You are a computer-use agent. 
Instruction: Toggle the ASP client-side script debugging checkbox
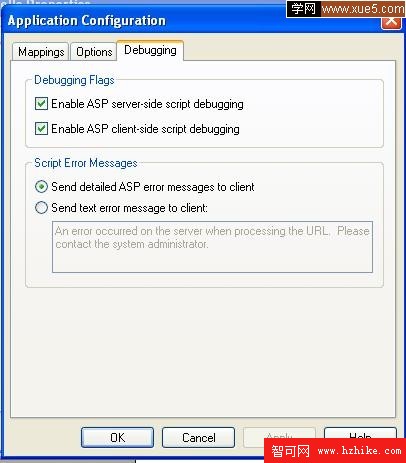41,129
